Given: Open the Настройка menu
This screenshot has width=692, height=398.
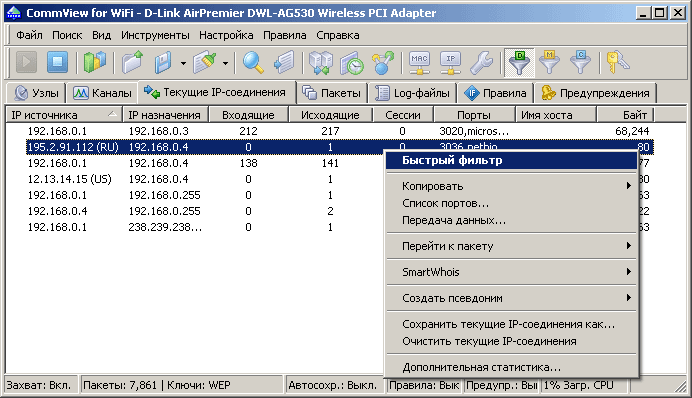Looking at the screenshot, I should click(226, 35).
